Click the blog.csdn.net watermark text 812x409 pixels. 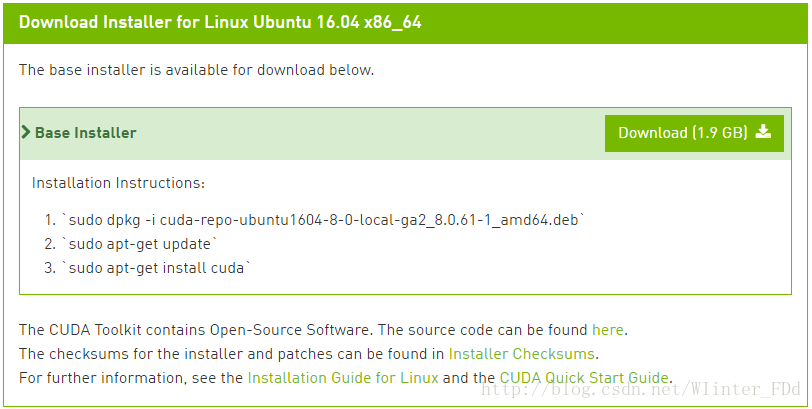[641, 389]
